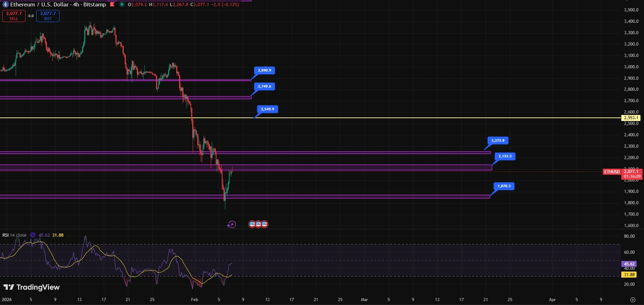This screenshot has width=644, height=305.
Task: Click the 2026 label on time axis
Action: 7,300
